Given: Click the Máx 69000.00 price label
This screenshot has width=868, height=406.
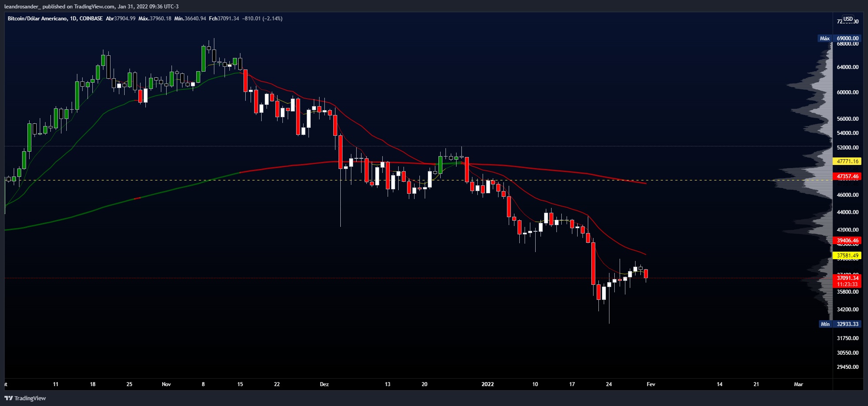Looking at the screenshot, I should coord(839,38).
